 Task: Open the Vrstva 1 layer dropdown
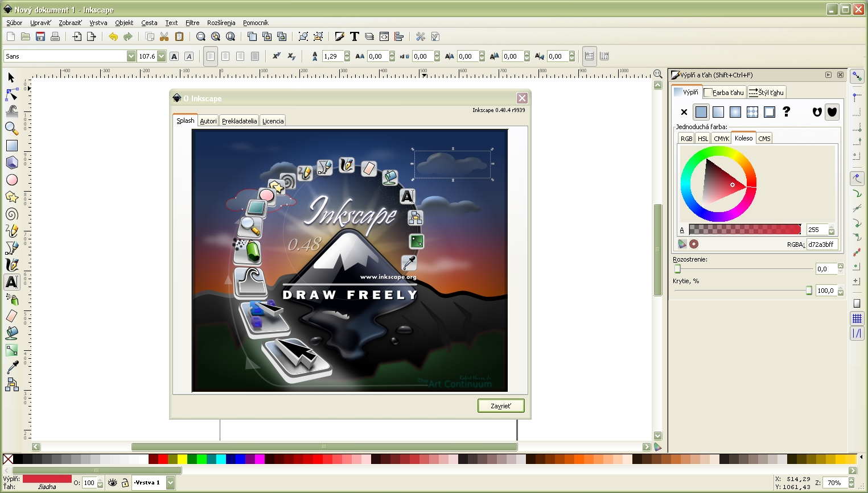tap(170, 483)
